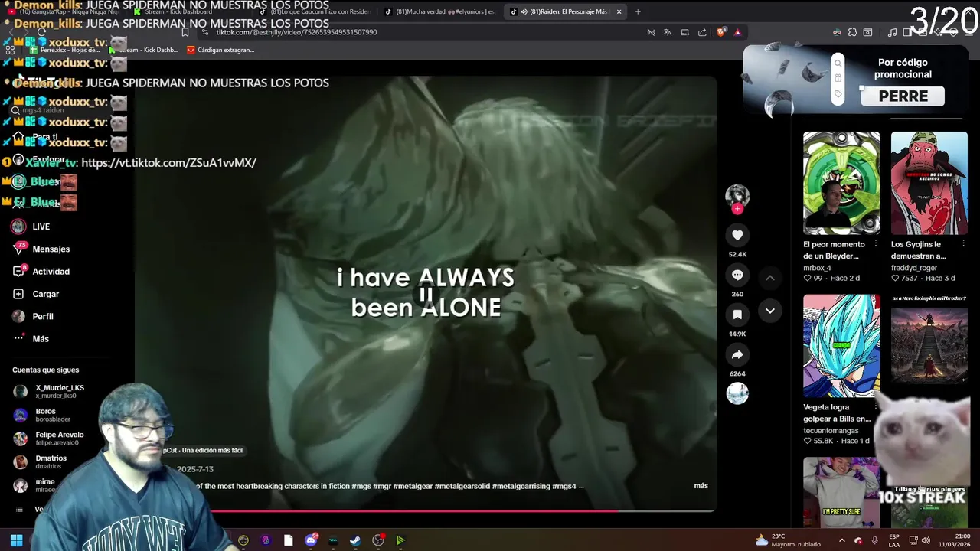Click the gift icon in promo banner
Image resolution: width=980 pixels, height=551 pixels.
click(838, 79)
